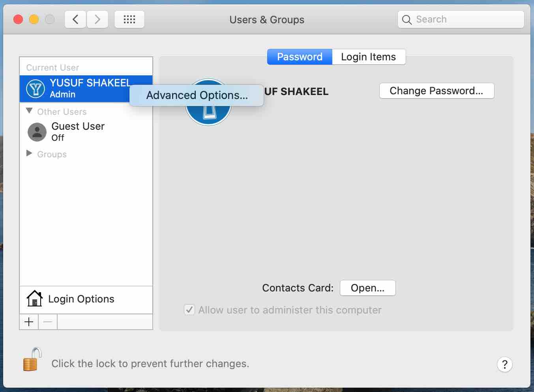Open the Show All preferences grid

point(129,19)
